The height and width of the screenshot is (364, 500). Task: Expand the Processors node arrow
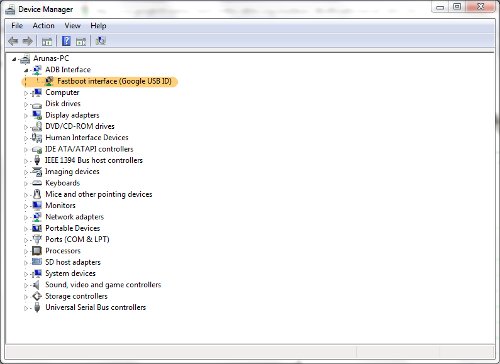(x=26, y=252)
